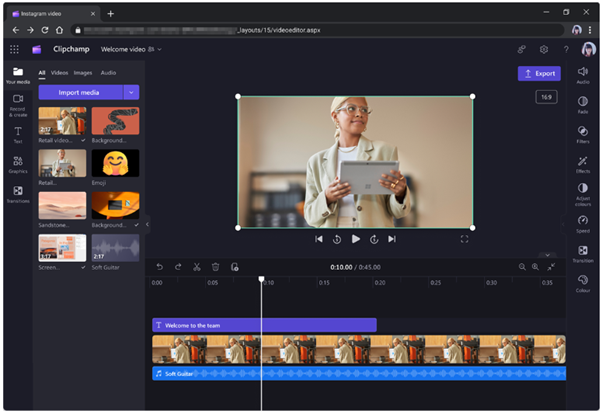Open the Speed panel
The image size is (602, 414).
[582, 224]
